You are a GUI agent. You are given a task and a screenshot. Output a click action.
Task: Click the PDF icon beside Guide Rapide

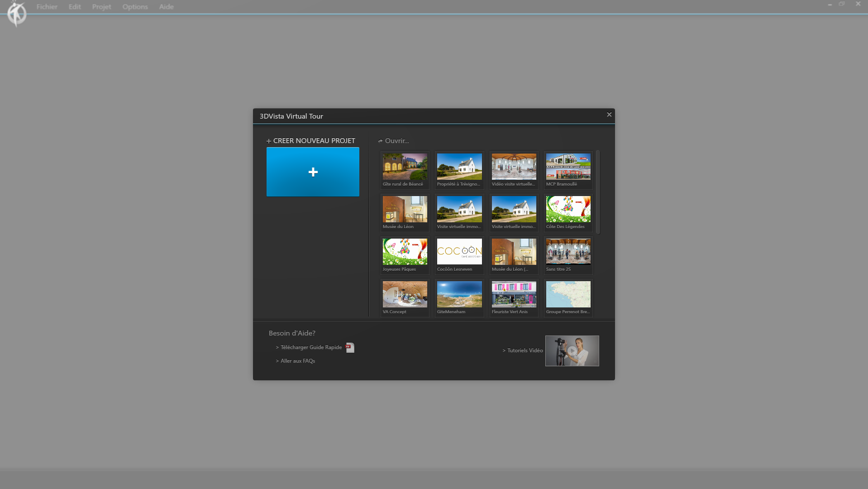click(x=350, y=348)
